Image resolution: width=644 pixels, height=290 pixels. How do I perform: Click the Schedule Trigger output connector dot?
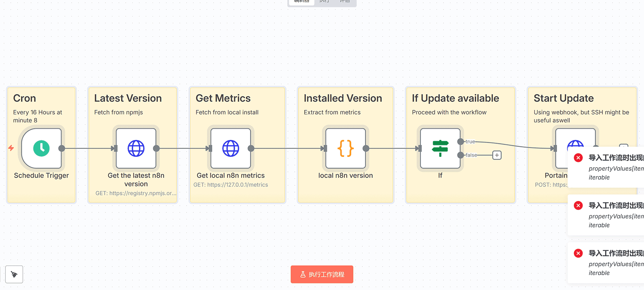(x=62, y=148)
